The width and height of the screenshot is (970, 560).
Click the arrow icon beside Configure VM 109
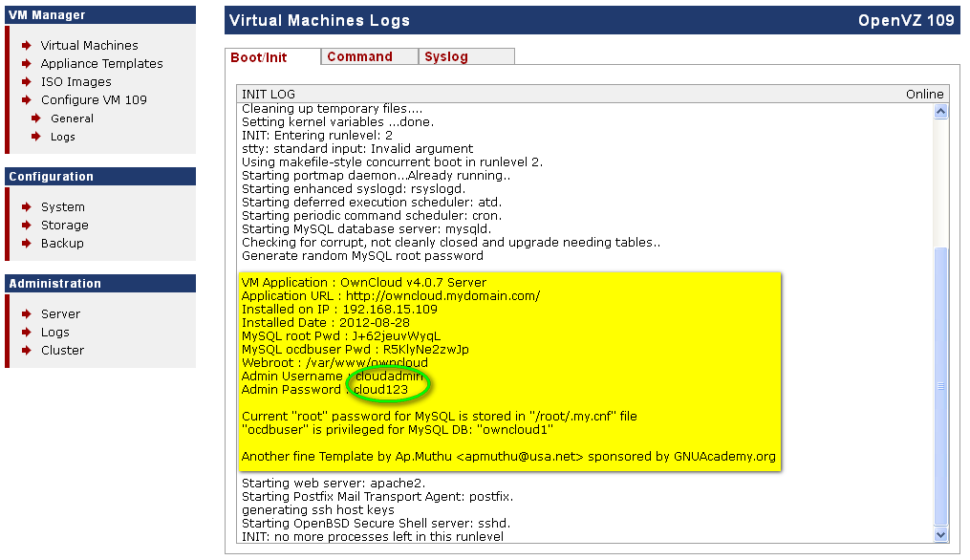[27, 99]
